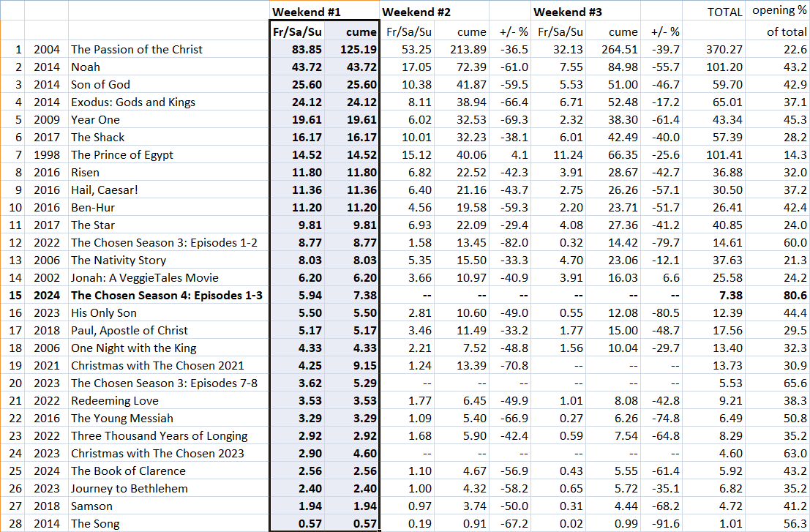Screen dimensions: 810x532
Task: Click 'Jonah: A VeggieTales Movie' cell
Action: [168, 278]
